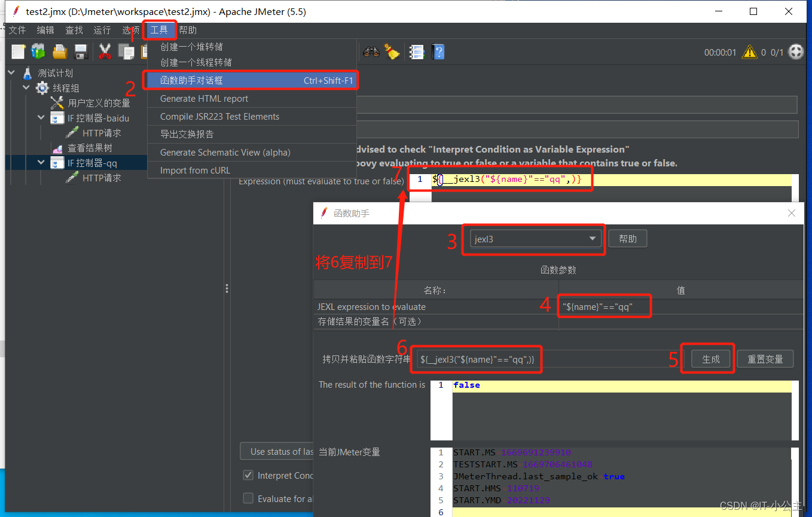Click the pipette icon of the HTTP请求 under IF 控制器-qq

72,178
